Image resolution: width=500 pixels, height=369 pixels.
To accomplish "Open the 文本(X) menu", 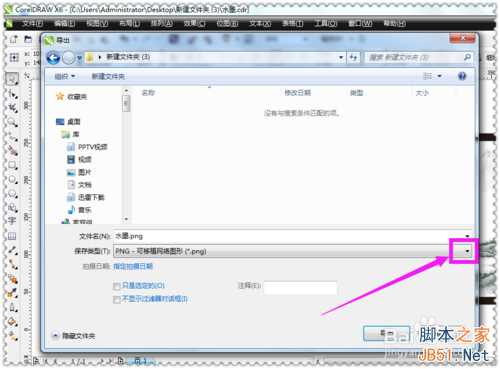I will 260,24.
